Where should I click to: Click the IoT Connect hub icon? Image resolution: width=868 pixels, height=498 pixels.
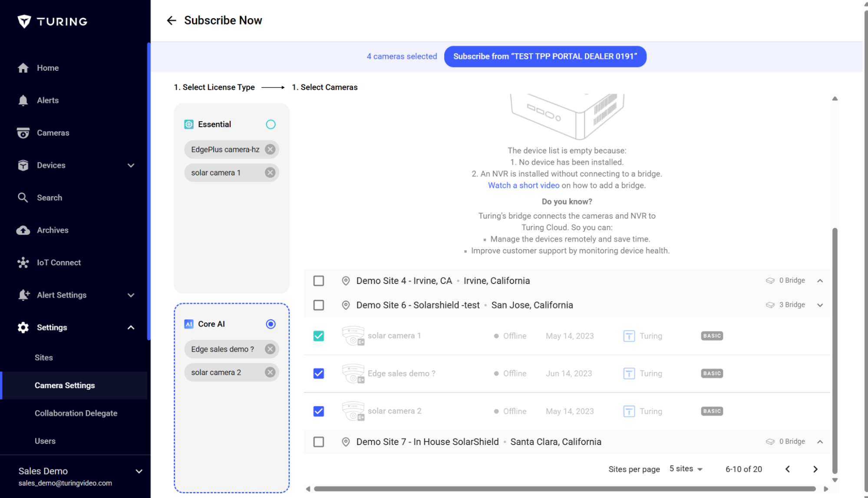click(x=23, y=263)
